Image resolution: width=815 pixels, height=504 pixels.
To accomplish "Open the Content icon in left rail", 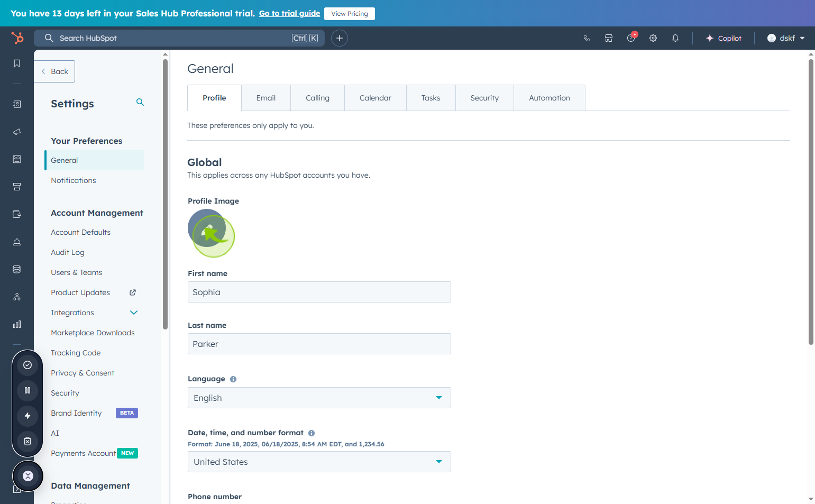I will click(x=17, y=159).
